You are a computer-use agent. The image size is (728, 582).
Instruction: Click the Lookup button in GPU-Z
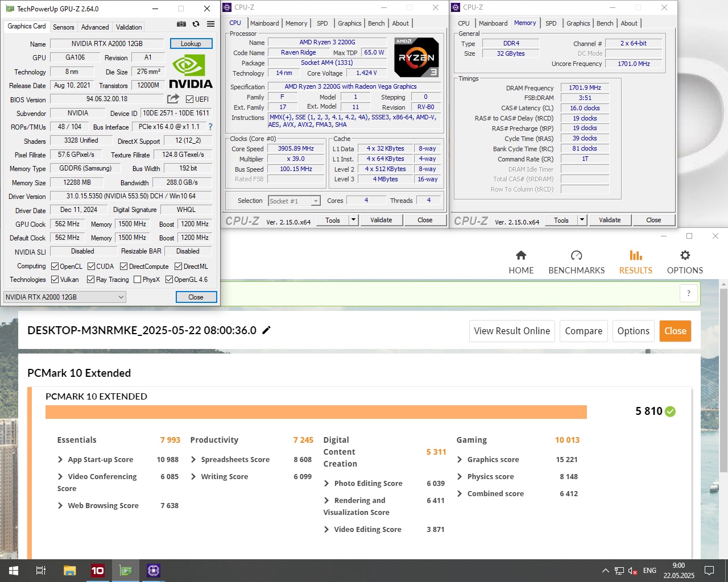click(191, 43)
